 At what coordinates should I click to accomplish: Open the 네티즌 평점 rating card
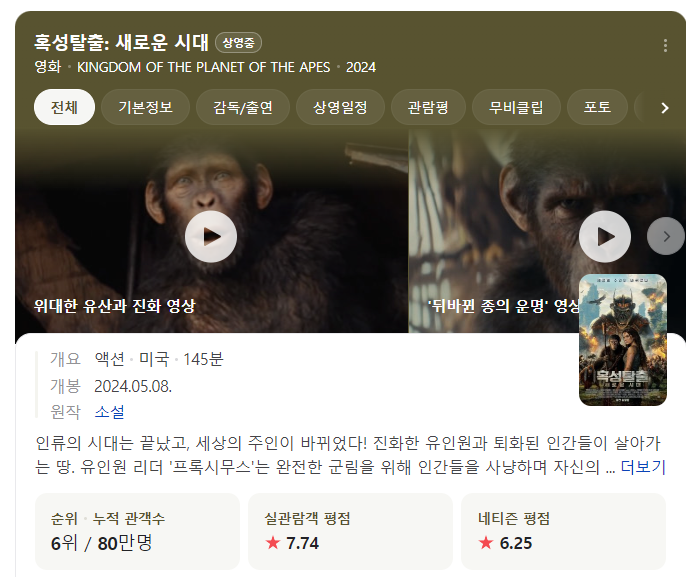coord(564,532)
